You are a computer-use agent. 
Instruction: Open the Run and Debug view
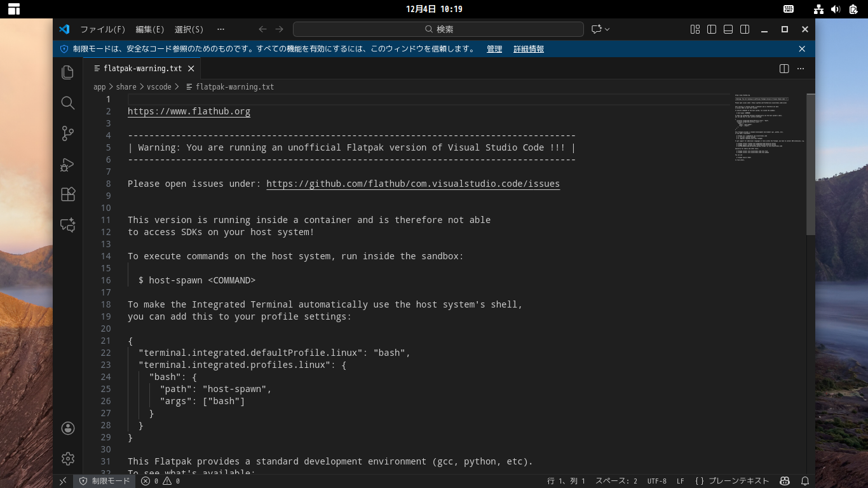[68, 165]
